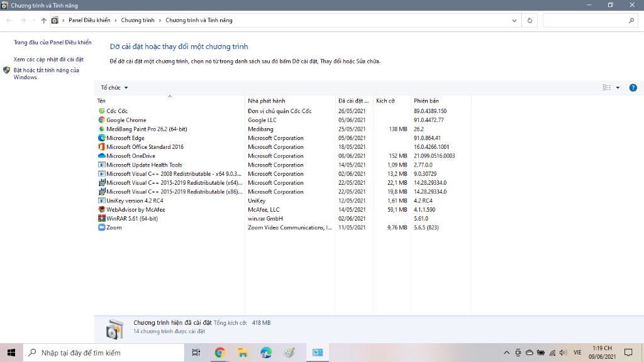Click the Visual C++ 2015-2019 (x86) icon
This screenshot has width=644, height=362.
click(x=101, y=192)
